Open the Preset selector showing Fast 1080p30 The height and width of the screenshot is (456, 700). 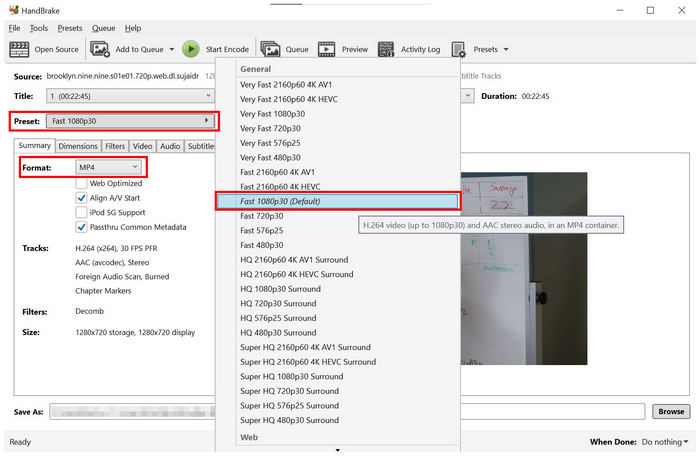click(130, 121)
